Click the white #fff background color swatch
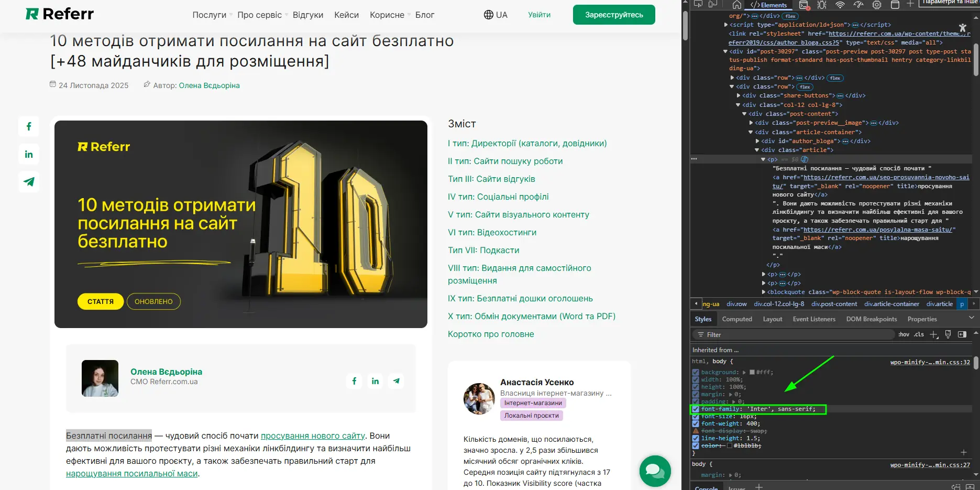Screen dimensions: 980x490 tap(753, 372)
